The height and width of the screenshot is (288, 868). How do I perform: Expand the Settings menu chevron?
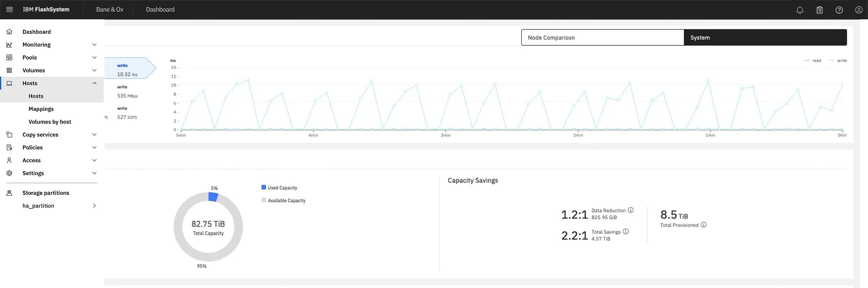(94, 173)
